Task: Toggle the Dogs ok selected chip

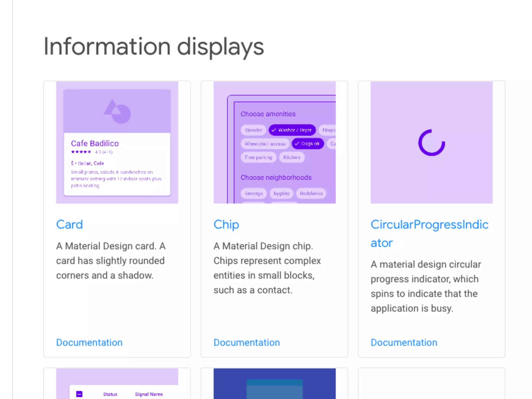Action: coord(308,144)
